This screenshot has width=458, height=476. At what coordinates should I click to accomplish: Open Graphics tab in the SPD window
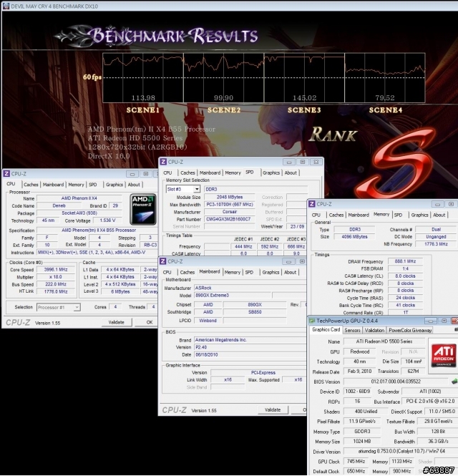point(271,173)
